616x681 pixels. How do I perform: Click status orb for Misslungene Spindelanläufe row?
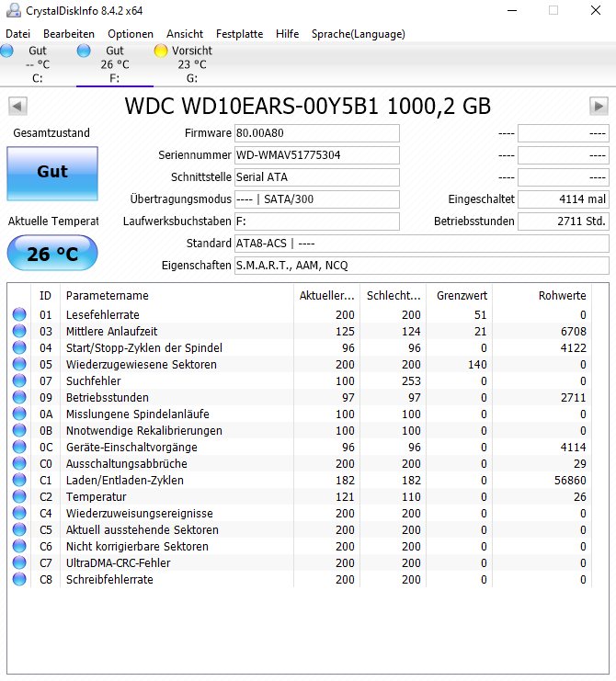point(19,414)
